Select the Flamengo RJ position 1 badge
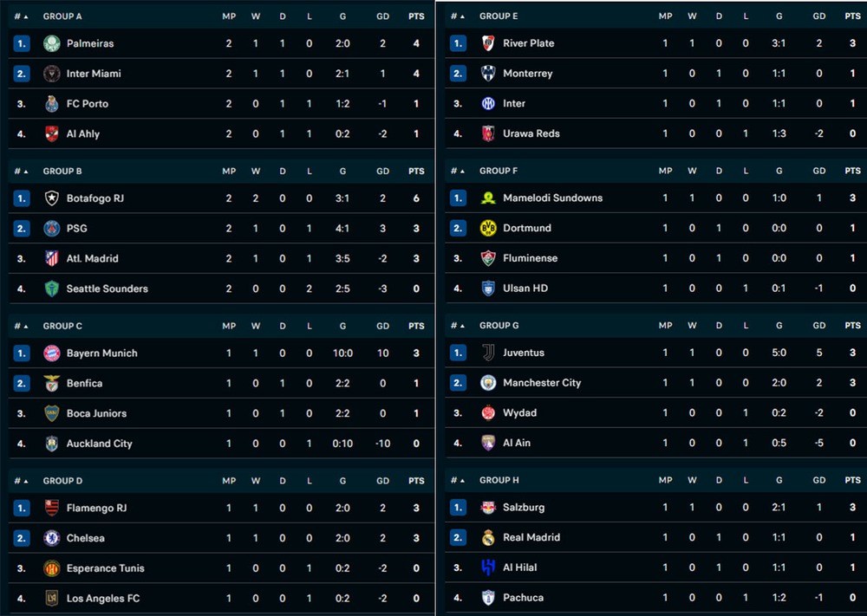Viewport: 867px width, 616px height. pyautogui.click(x=22, y=508)
